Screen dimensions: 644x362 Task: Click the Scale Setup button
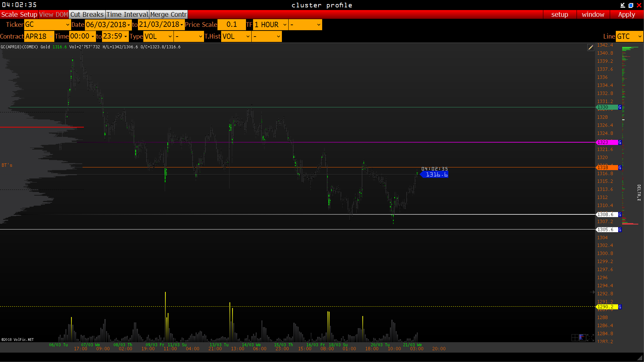pyautogui.click(x=19, y=14)
